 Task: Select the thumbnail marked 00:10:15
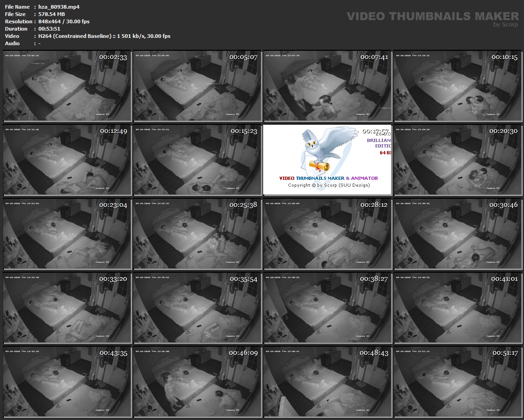[x=457, y=86]
